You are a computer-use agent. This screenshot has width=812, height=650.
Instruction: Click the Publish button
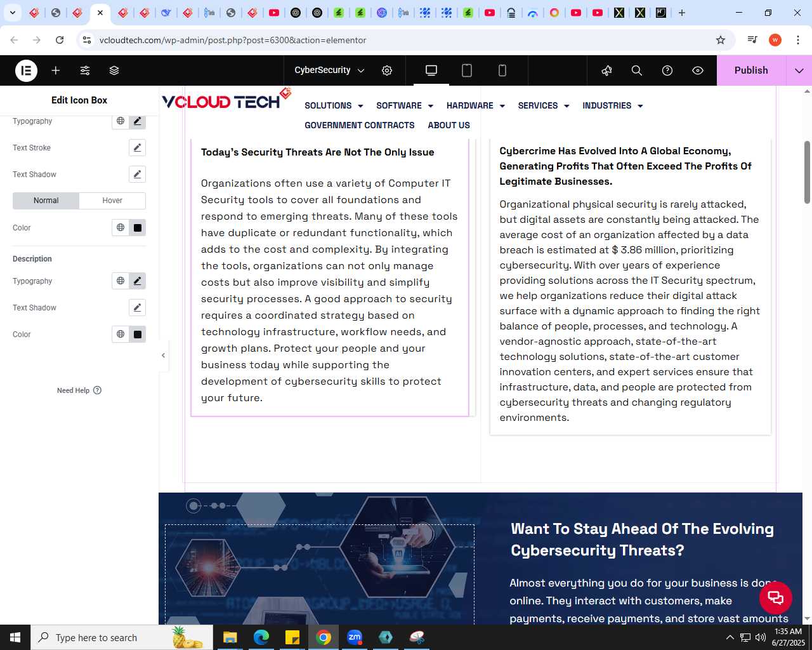tap(751, 70)
